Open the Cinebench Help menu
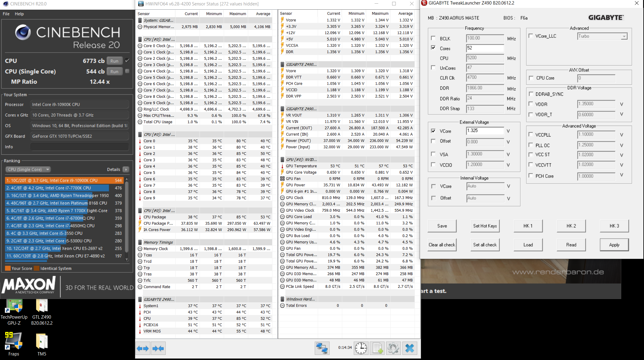644x360 pixels. pos(19,14)
